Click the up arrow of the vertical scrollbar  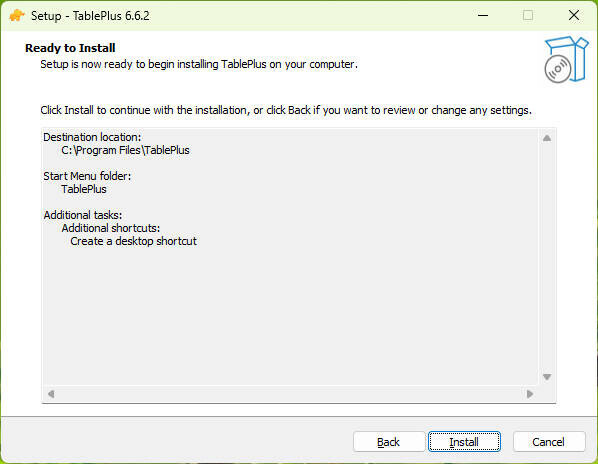point(547,138)
